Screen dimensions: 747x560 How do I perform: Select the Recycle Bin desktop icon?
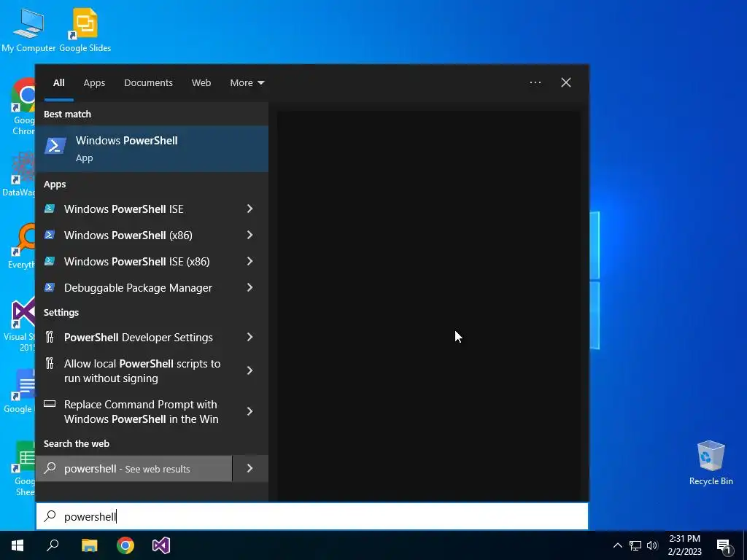(x=711, y=462)
